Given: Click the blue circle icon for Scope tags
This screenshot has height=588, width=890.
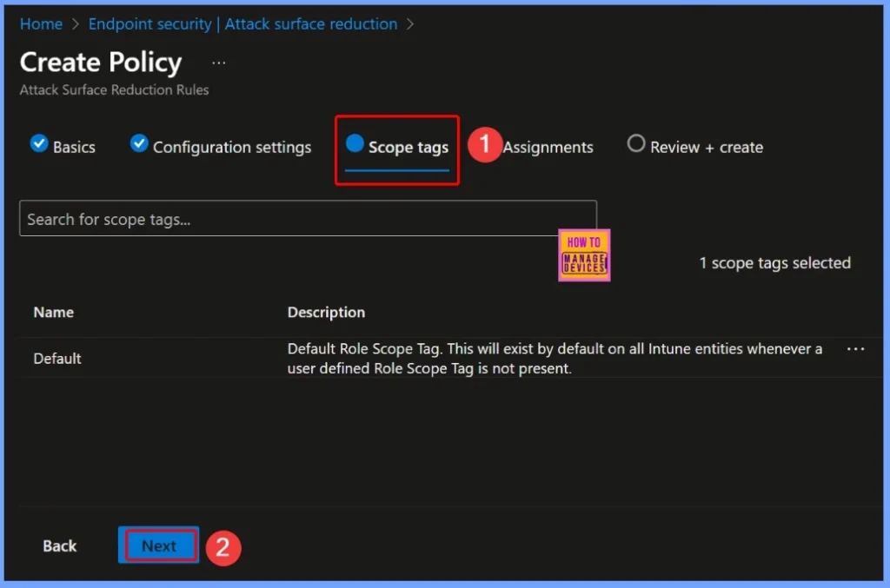Looking at the screenshot, I should coord(355,144).
